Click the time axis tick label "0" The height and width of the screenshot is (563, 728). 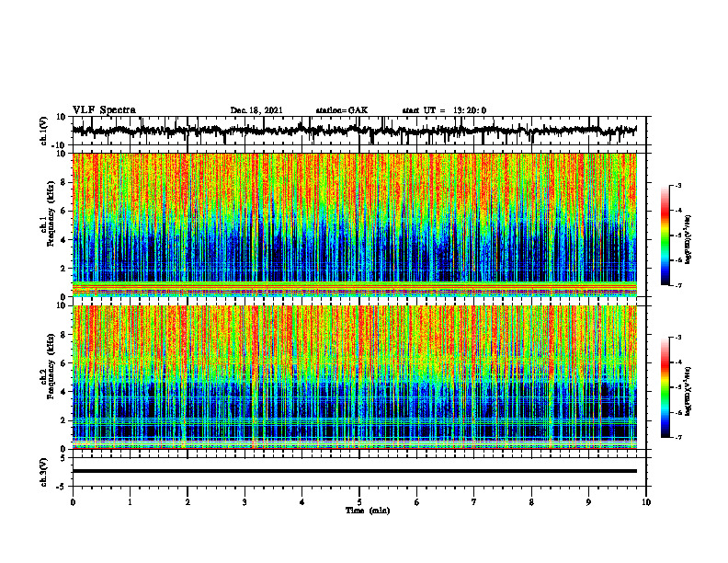(73, 502)
